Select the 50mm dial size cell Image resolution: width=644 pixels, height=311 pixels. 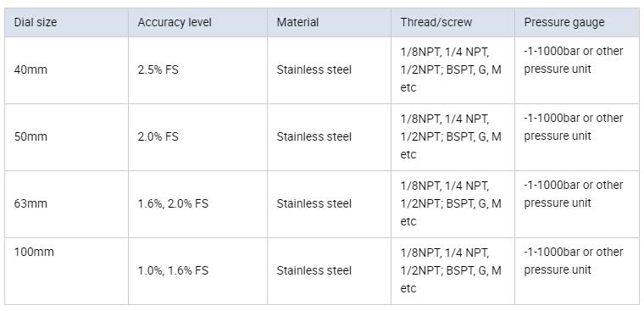67,137
